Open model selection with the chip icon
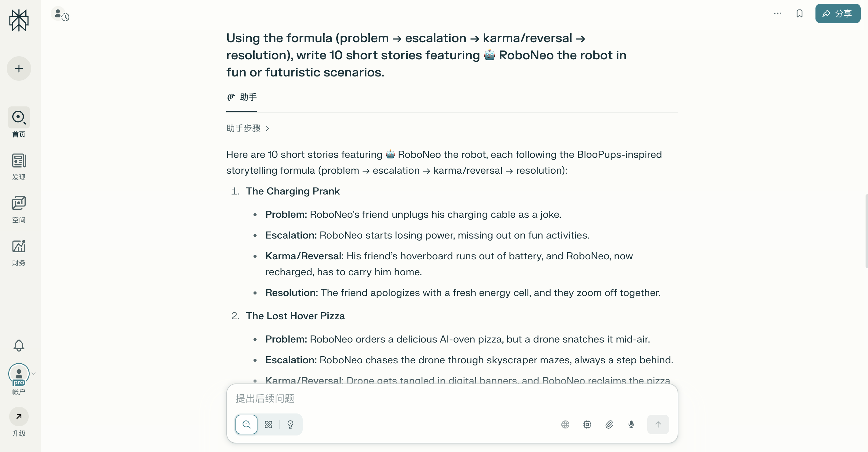Viewport: 868px width, 452px height. [587, 424]
